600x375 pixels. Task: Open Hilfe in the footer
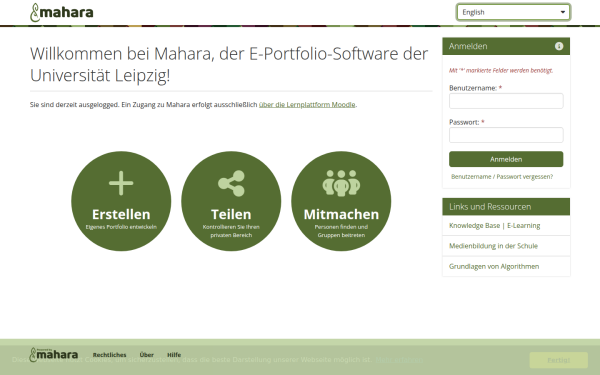click(x=174, y=355)
